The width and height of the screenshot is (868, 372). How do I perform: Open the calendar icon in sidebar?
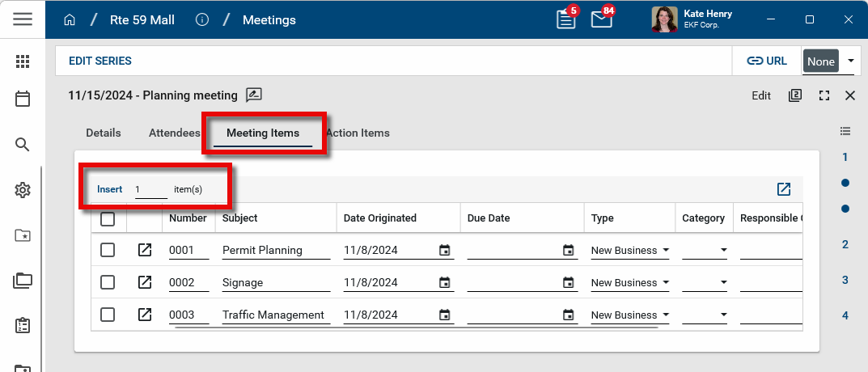click(x=23, y=99)
